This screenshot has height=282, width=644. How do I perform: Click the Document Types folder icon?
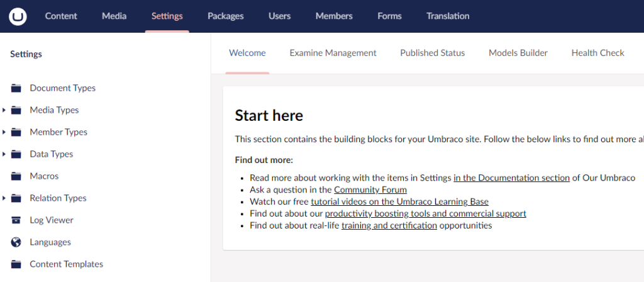pos(16,88)
